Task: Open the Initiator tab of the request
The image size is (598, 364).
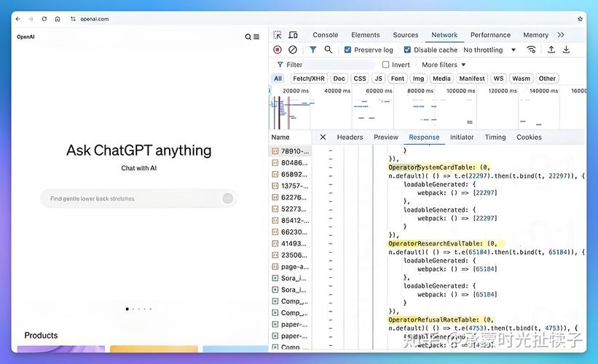Action: (x=462, y=137)
